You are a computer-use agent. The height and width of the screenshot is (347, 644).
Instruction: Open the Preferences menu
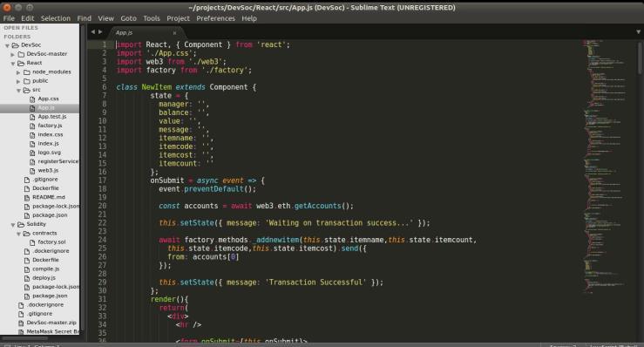pyautogui.click(x=215, y=18)
